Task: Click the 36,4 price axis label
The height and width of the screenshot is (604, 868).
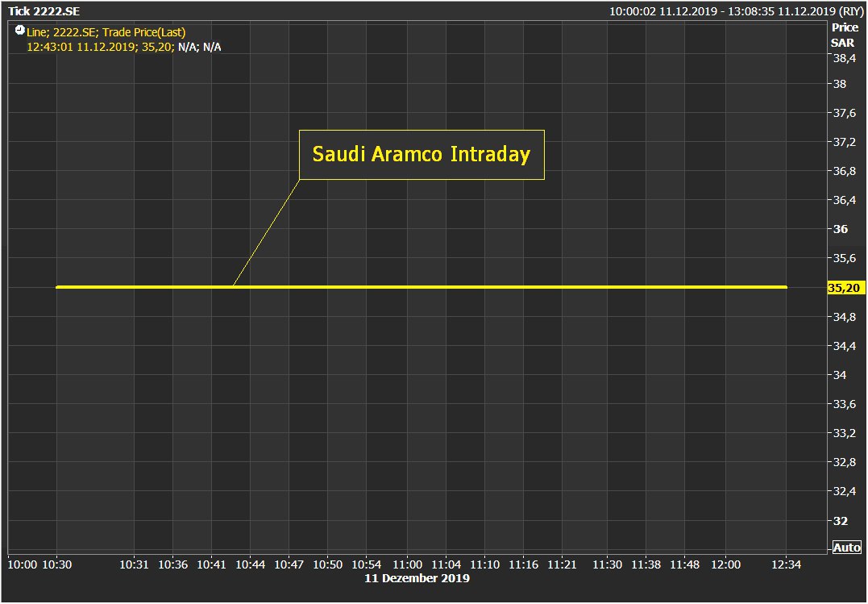Action: pos(844,199)
